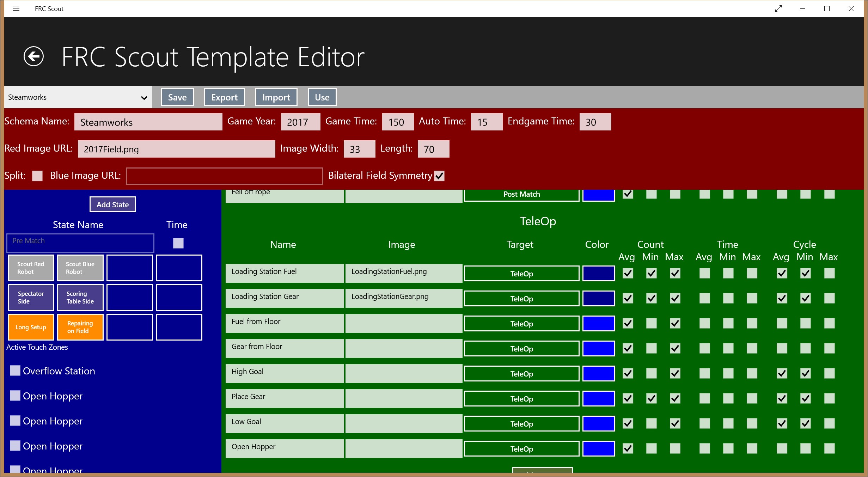
Task: Select the Repairing on Field tile
Action: click(x=80, y=327)
